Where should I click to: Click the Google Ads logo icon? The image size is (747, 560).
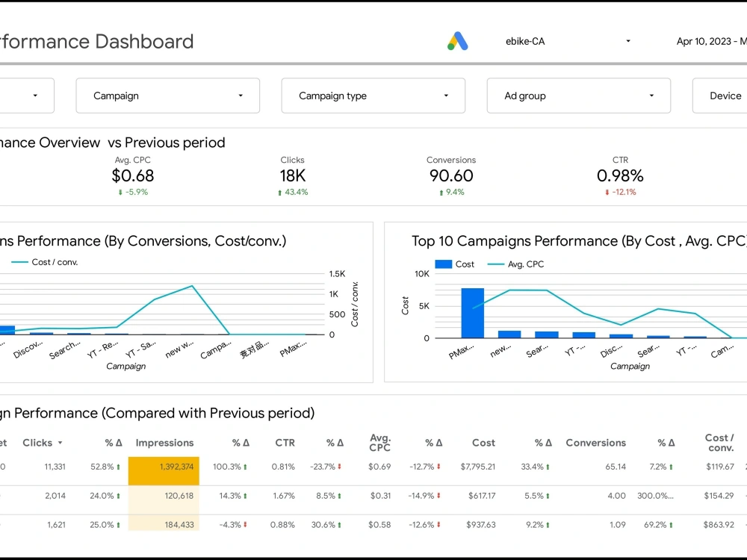click(x=457, y=41)
